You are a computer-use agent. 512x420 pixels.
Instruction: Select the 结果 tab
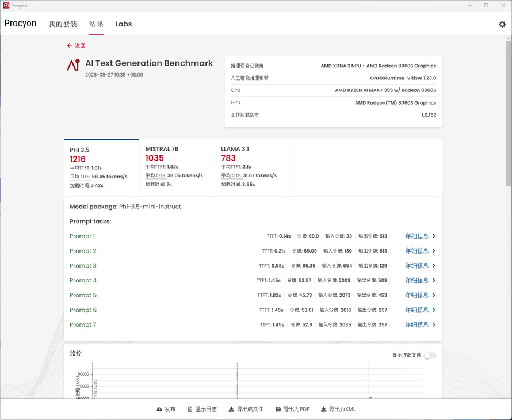pos(96,24)
